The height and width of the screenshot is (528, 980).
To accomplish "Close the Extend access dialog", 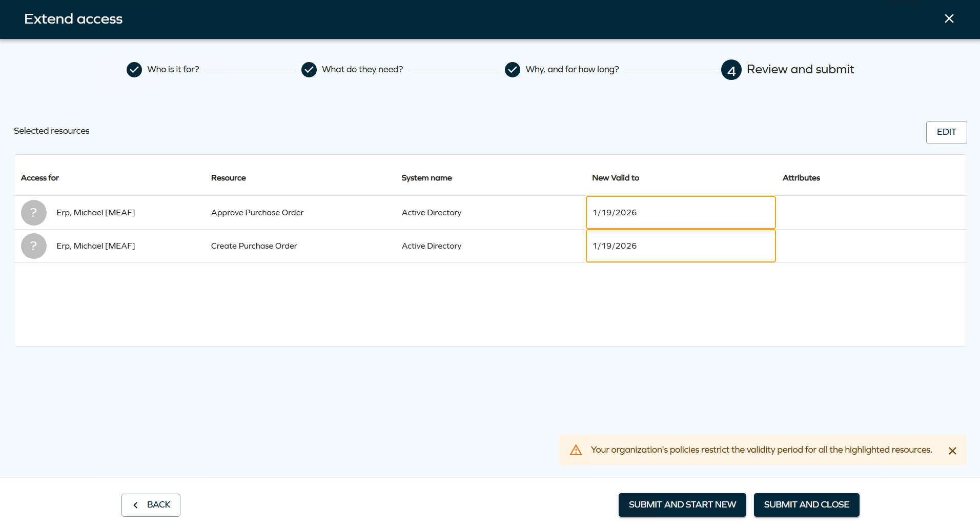I will tap(949, 18).
